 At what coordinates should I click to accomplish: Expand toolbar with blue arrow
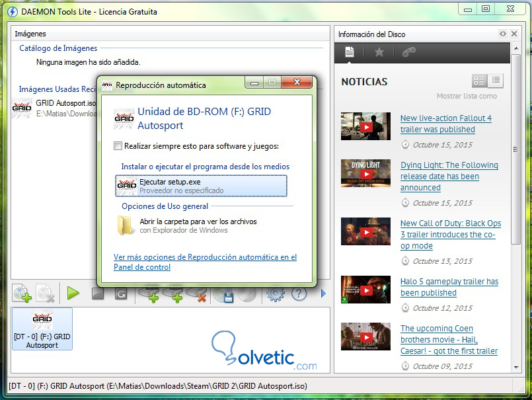click(323, 293)
